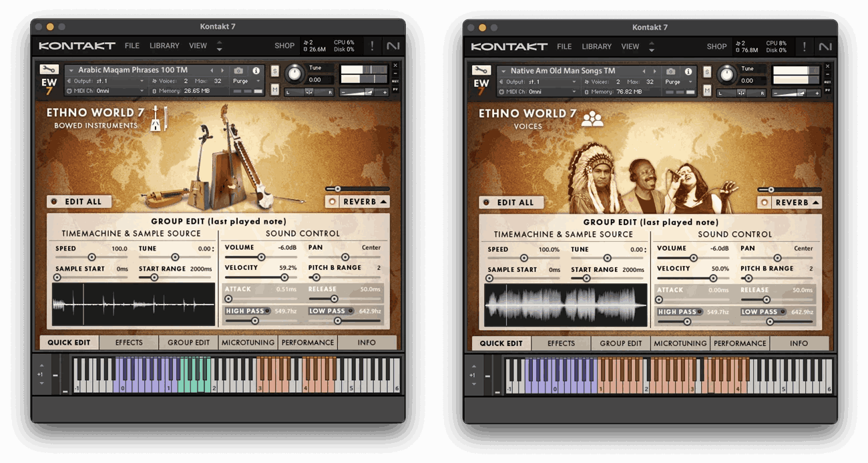Toggle Reverb power button in voices window
Screen dimensions: 868x463
tap(765, 202)
